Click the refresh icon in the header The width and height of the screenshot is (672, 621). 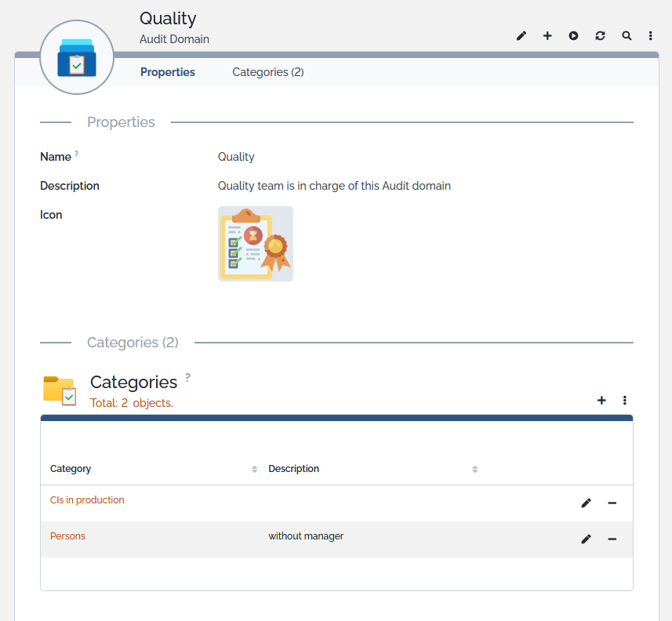pyautogui.click(x=600, y=36)
